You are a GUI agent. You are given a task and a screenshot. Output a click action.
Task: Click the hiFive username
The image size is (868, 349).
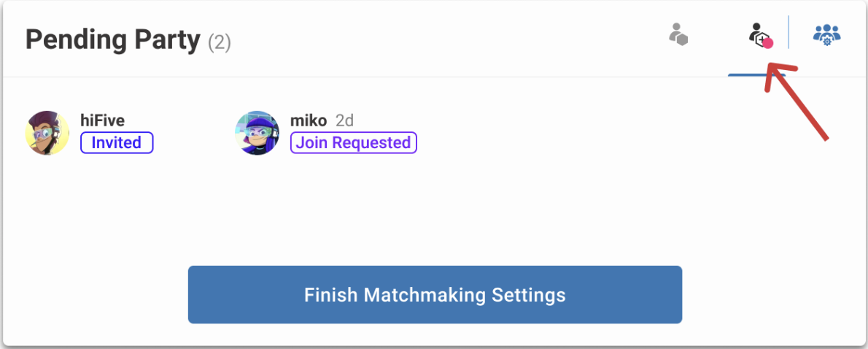102,120
